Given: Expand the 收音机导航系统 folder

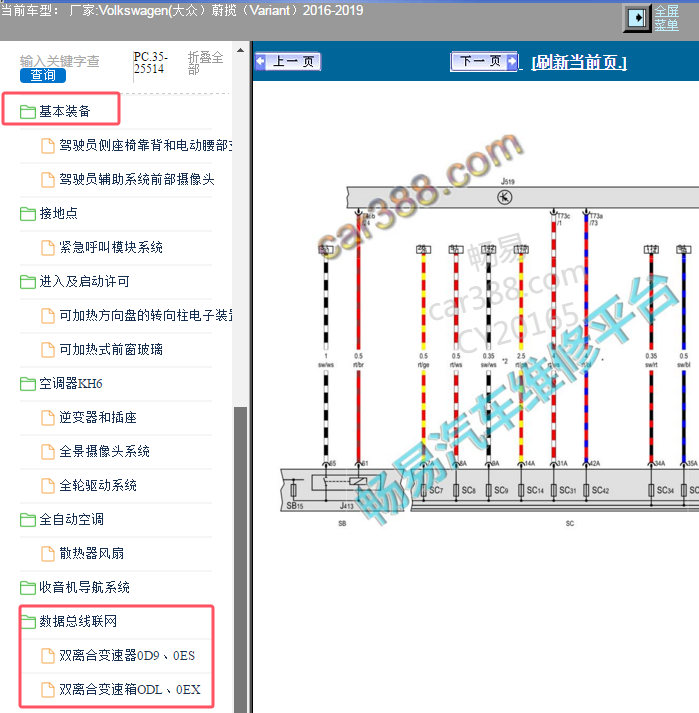Looking at the screenshot, I should (84, 587).
